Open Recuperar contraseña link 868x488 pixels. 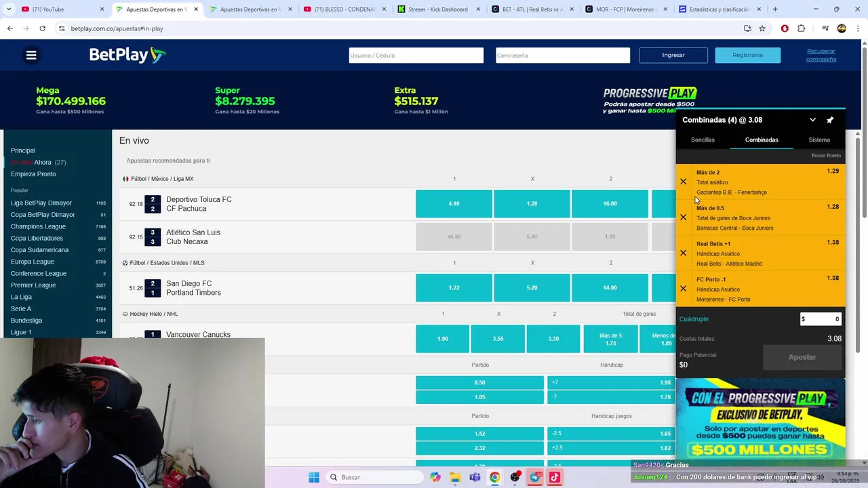click(x=821, y=55)
